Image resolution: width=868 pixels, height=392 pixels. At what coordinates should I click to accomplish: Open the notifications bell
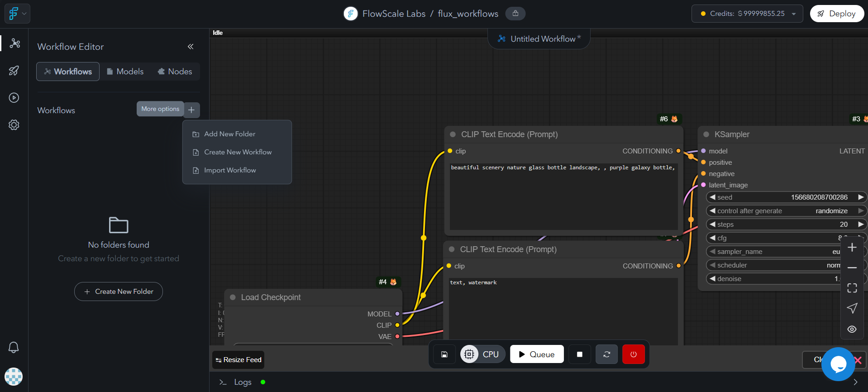[14, 347]
